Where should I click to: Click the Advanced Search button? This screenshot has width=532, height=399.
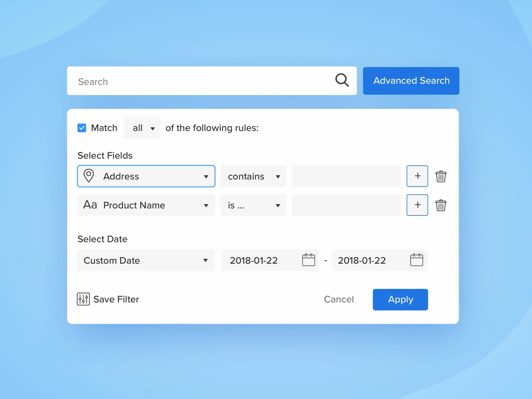pos(411,81)
